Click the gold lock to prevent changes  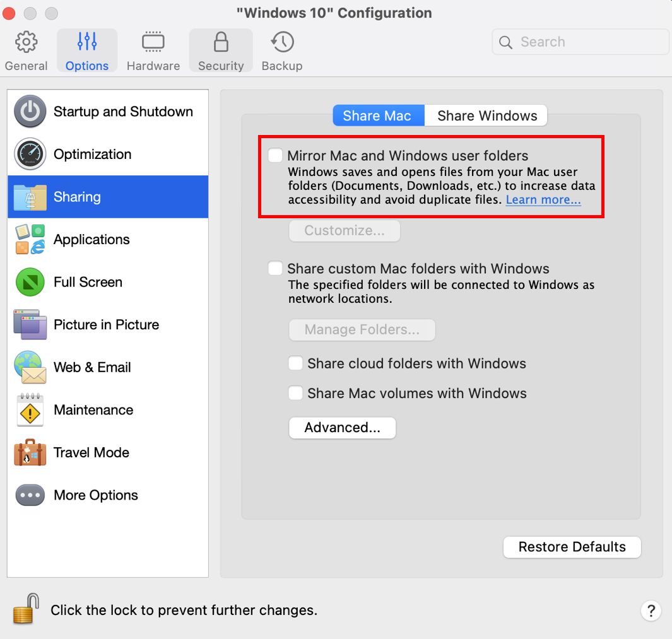coord(26,609)
